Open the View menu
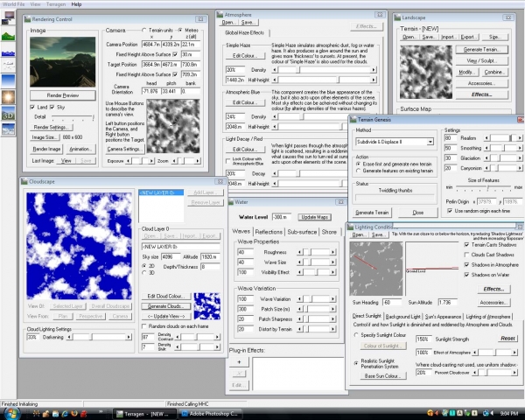The height and width of the screenshot is (420, 525). (36, 4)
